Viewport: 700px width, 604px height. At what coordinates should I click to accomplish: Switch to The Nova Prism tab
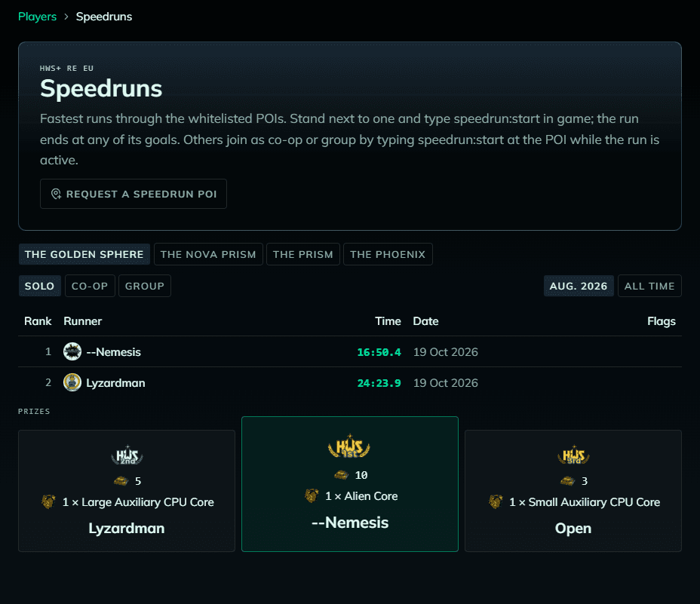coord(208,254)
